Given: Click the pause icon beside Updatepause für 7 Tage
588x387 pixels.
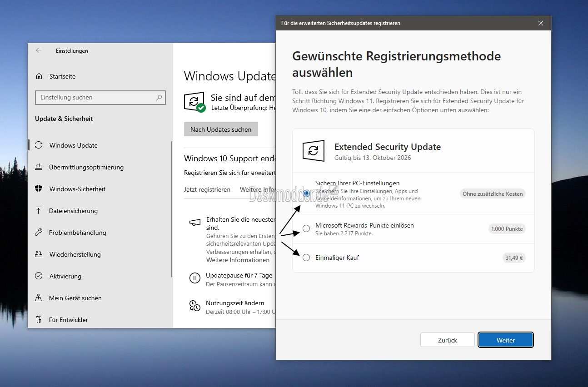Looking at the screenshot, I should tap(195, 278).
